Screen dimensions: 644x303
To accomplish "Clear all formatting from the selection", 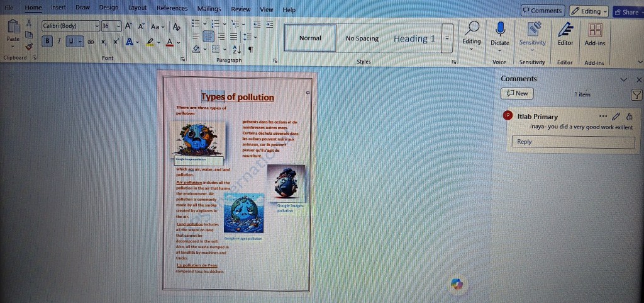I will (x=177, y=26).
